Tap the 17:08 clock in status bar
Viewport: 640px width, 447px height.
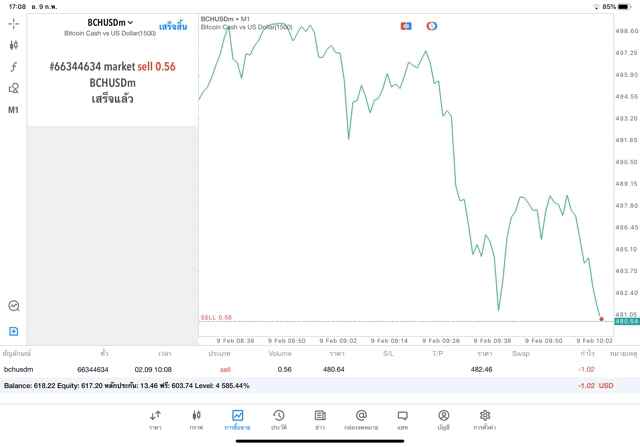pyautogui.click(x=18, y=7)
